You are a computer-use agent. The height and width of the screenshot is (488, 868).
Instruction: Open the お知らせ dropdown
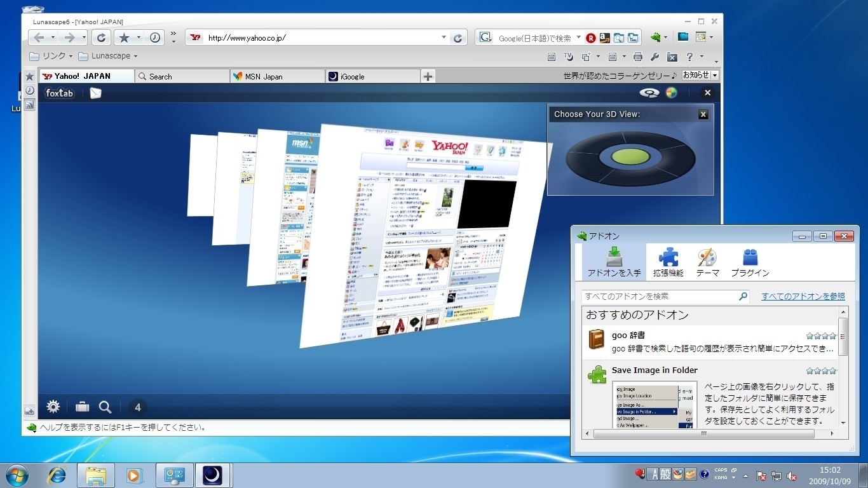[x=715, y=75]
